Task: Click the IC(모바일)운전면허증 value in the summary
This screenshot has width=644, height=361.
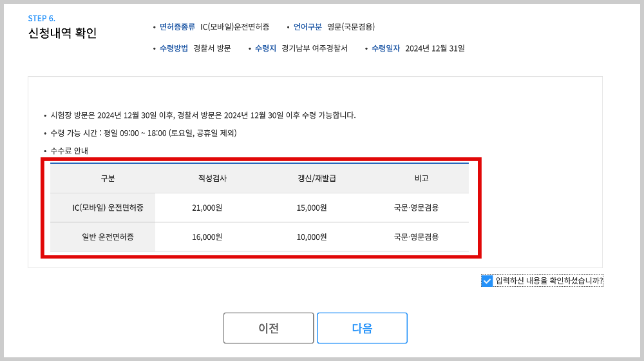Action: (x=235, y=26)
